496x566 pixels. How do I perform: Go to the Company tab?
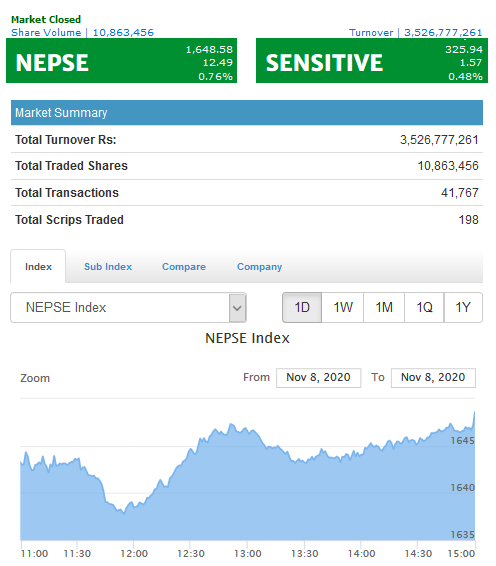tap(259, 267)
